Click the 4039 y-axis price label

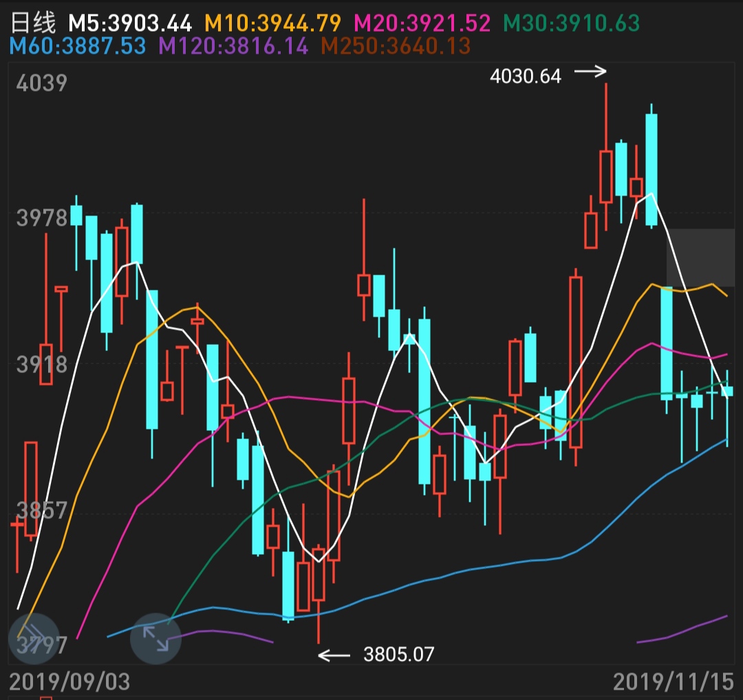tap(42, 83)
